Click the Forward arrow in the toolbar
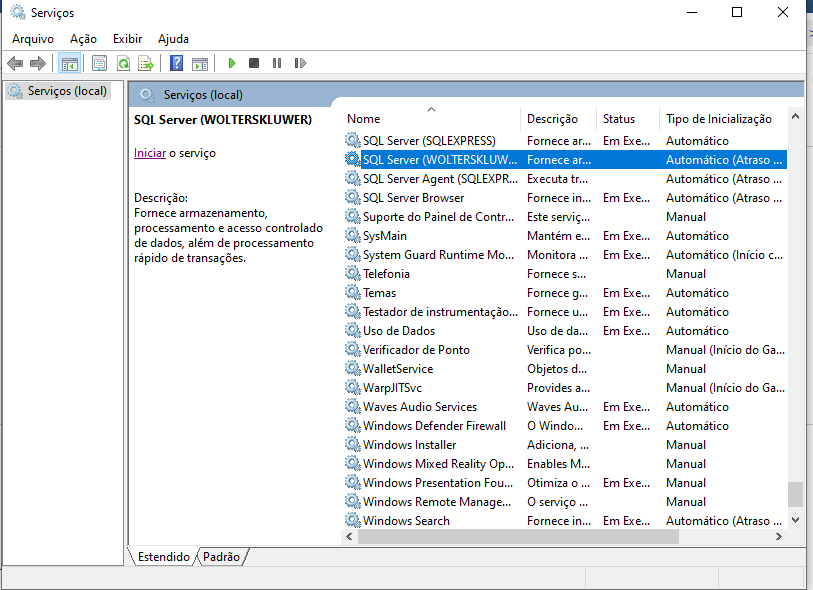The image size is (813, 590). [x=38, y=63]
